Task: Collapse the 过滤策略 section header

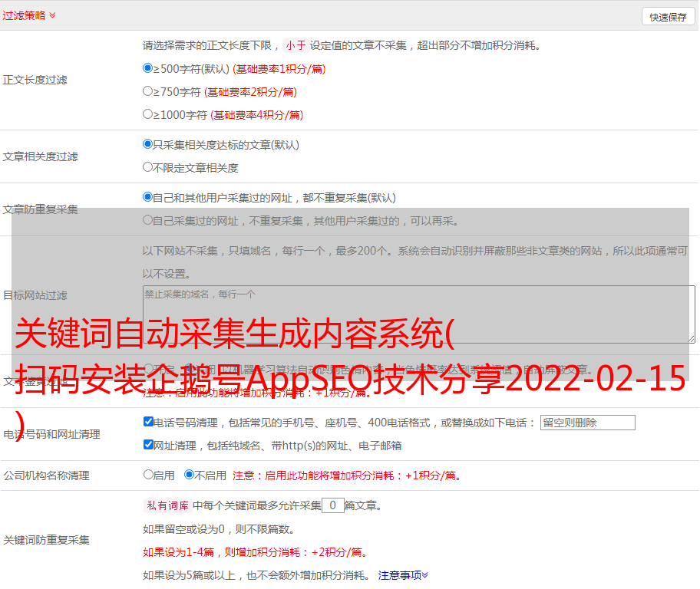Action: [29, 15]
